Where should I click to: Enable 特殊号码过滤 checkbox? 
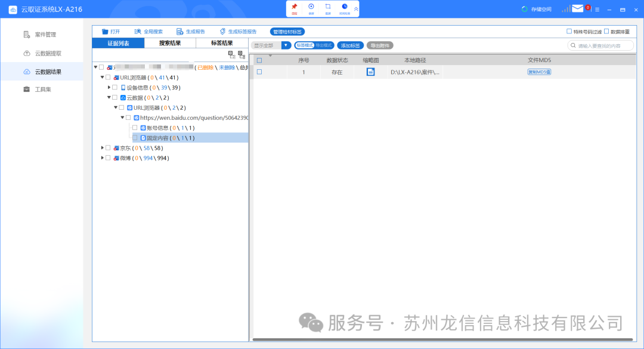(x=569, y=32)
